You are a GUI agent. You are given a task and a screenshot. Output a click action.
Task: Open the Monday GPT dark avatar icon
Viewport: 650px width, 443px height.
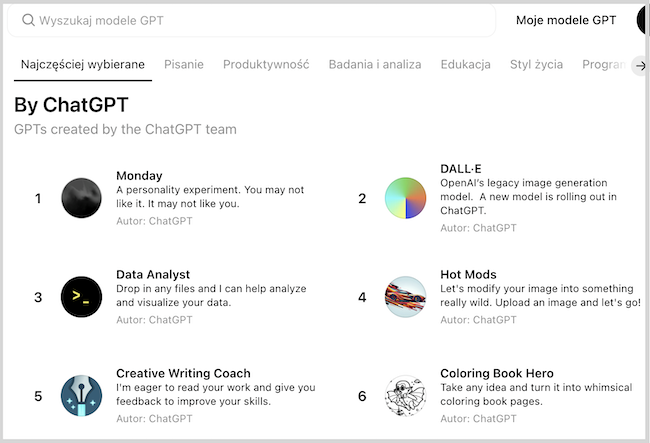click(x=81, y=198)
